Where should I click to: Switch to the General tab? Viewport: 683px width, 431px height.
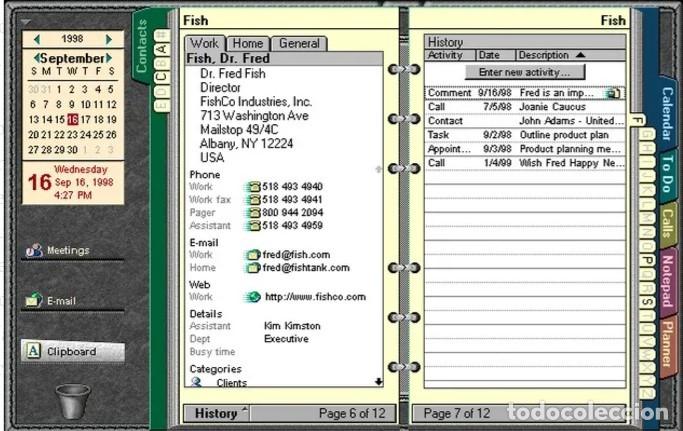point(299,44)
